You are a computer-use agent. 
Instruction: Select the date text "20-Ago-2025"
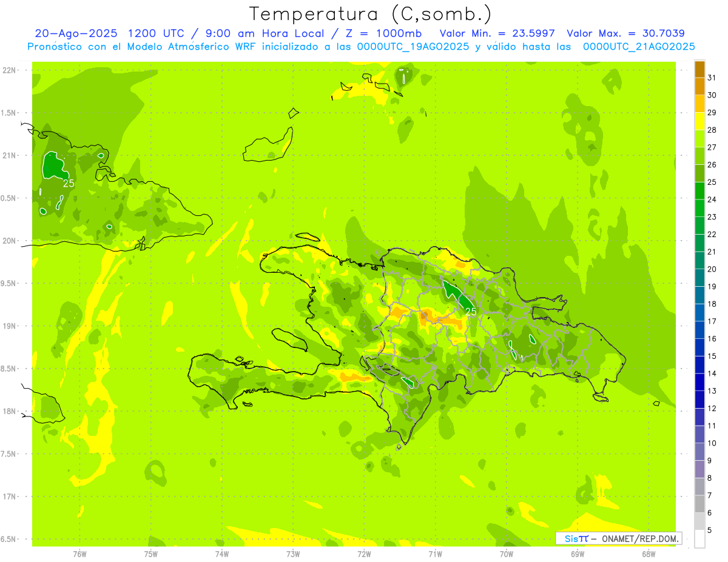point(76,33)
